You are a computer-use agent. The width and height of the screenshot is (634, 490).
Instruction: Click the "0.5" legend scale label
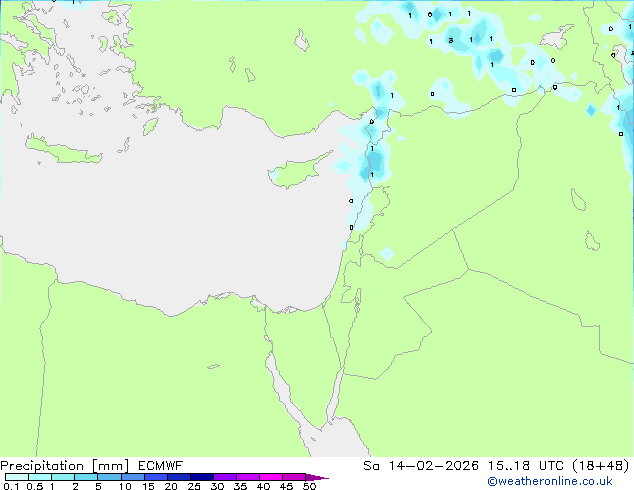click(x=34, y=486)
